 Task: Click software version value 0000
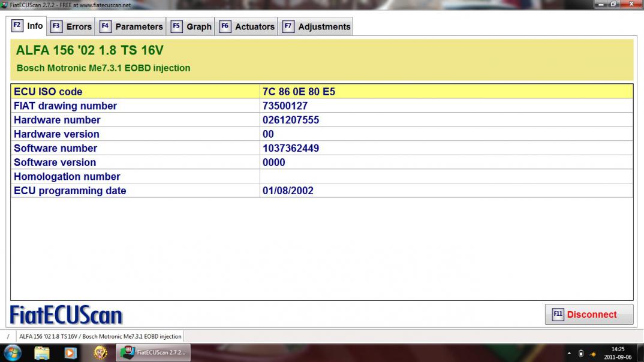pos(274,162)
